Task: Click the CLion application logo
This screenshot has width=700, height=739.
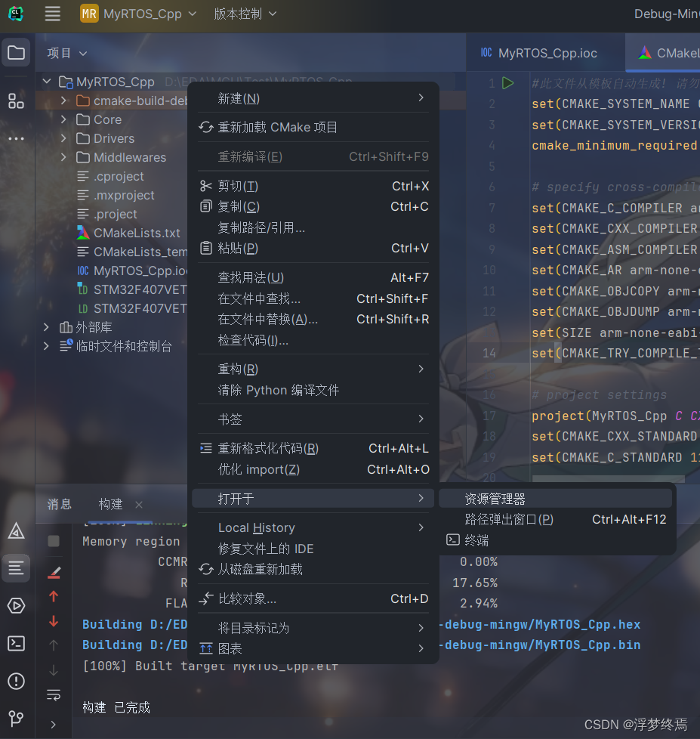Action: (16, 14)
